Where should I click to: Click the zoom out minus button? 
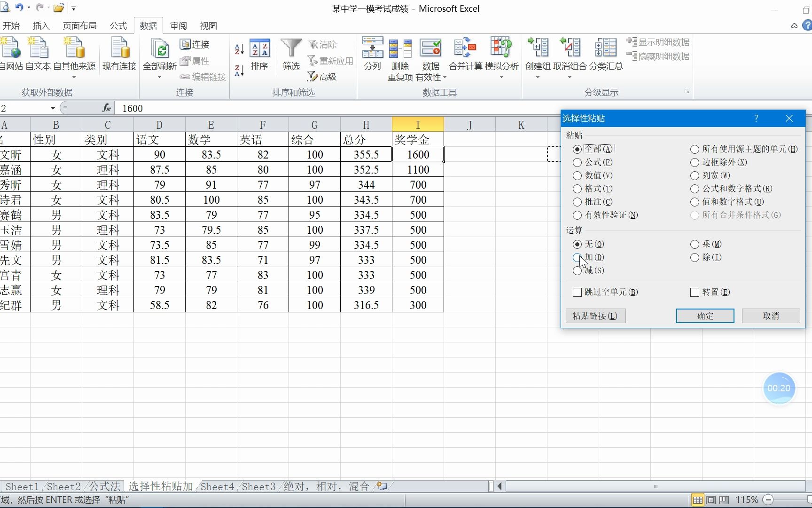[768, 500]
